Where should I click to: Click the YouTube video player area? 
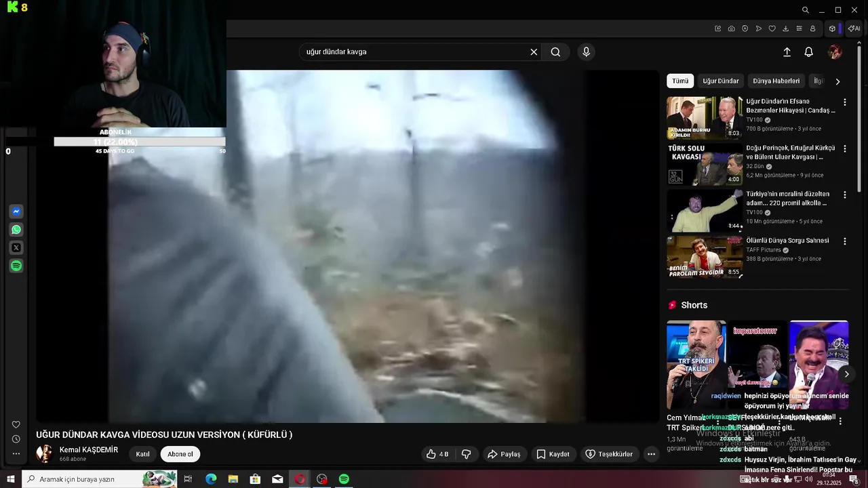(347, 246)
